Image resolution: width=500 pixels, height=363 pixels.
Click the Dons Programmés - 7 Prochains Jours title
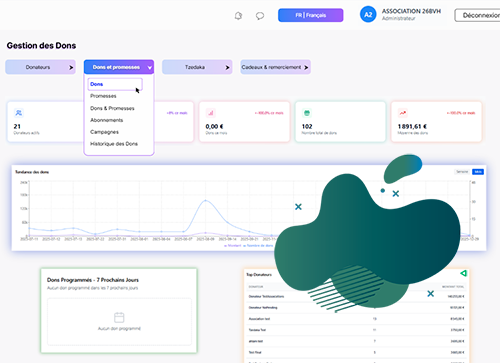93,280
